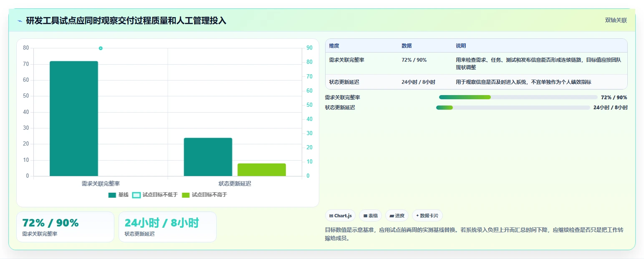Click the 状态更新延迟 progress bar

(x=513, y=108)
